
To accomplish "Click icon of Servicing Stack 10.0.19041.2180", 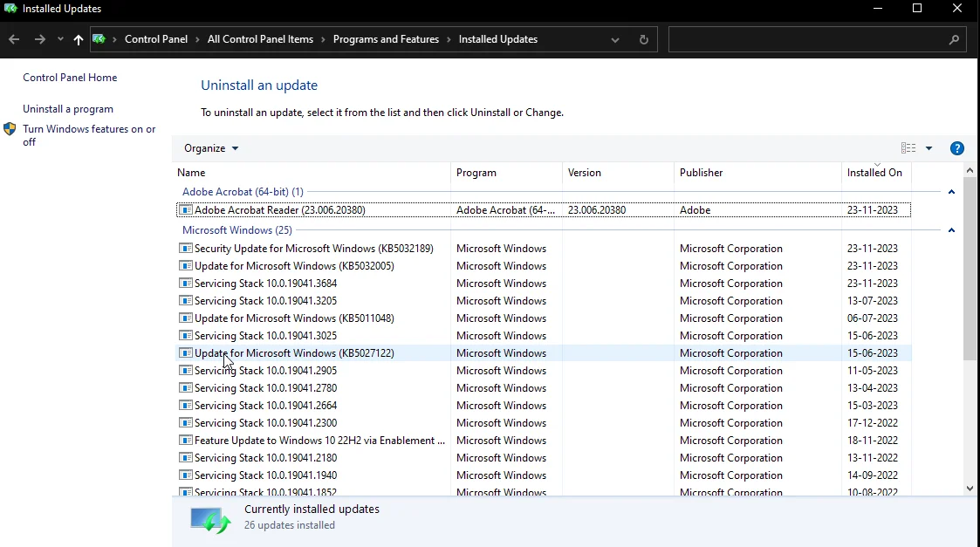I will click(186, 458).
